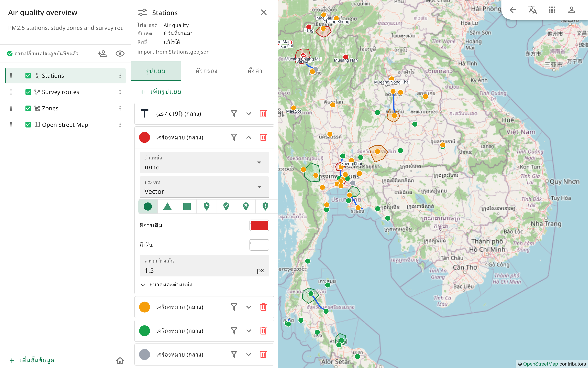Open the Survey routes layer three-dot menu

tap(120, 92)
